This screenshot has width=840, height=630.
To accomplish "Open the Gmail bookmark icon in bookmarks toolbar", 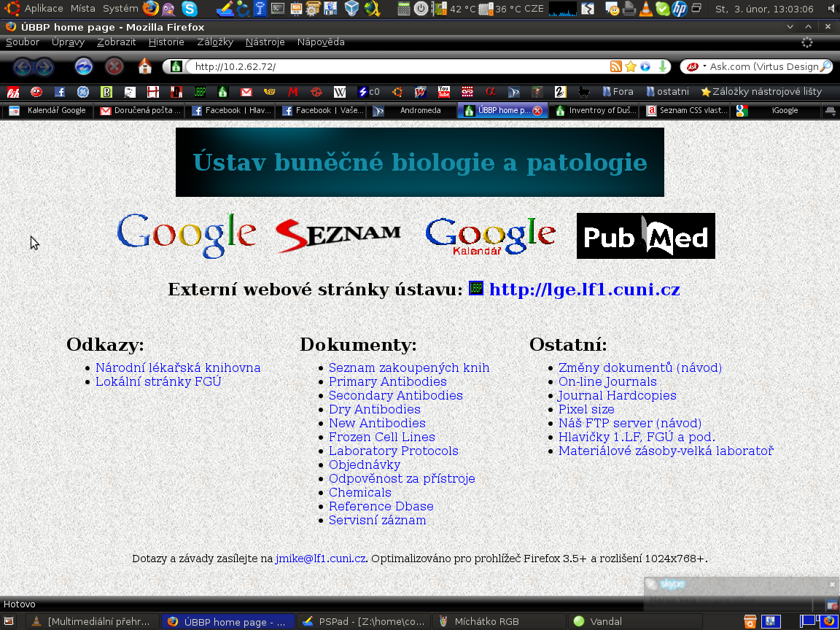I will [x=246, y=92].
